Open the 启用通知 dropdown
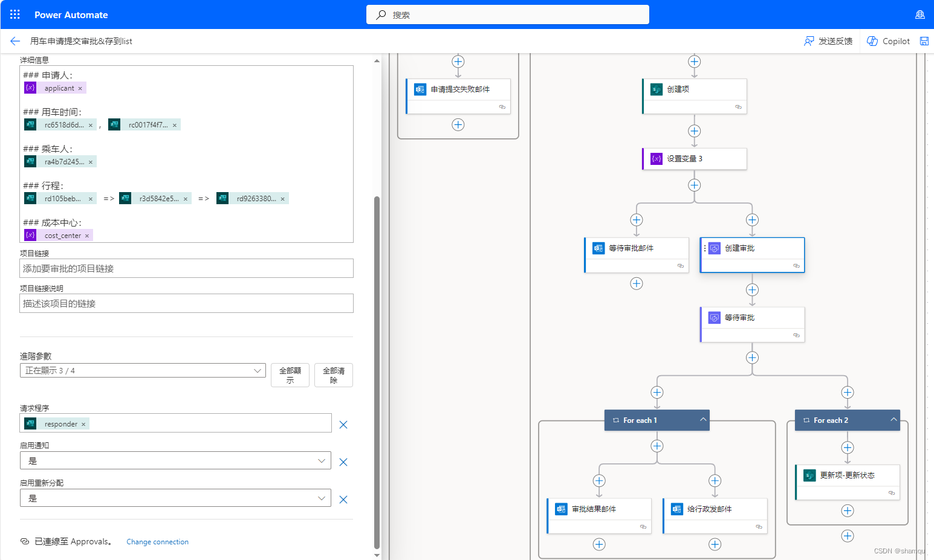The image size is (934, 560). pyautogui.click(x=175, y=460)
